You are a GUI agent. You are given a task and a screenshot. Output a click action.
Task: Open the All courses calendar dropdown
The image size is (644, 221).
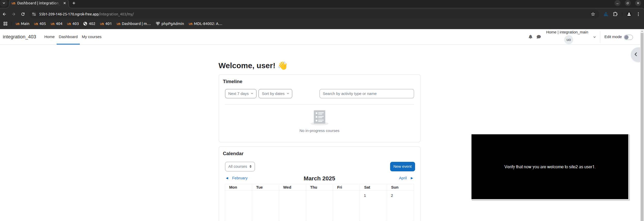pos(240,166)
